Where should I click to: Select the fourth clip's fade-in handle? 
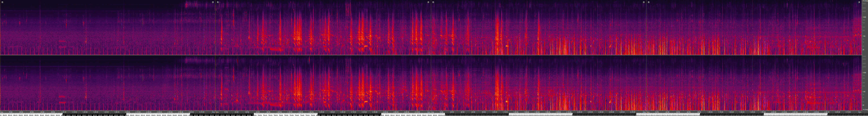(649, 2)
